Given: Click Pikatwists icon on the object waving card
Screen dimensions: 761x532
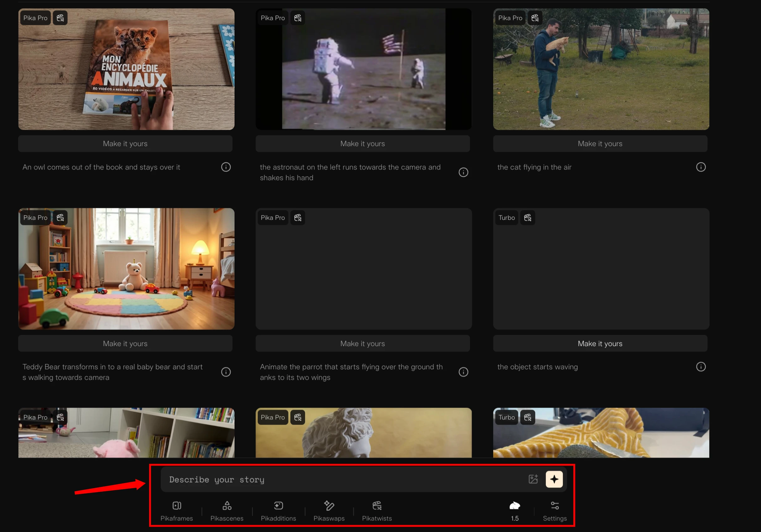Looking at the screenshot, I should 528,218.
